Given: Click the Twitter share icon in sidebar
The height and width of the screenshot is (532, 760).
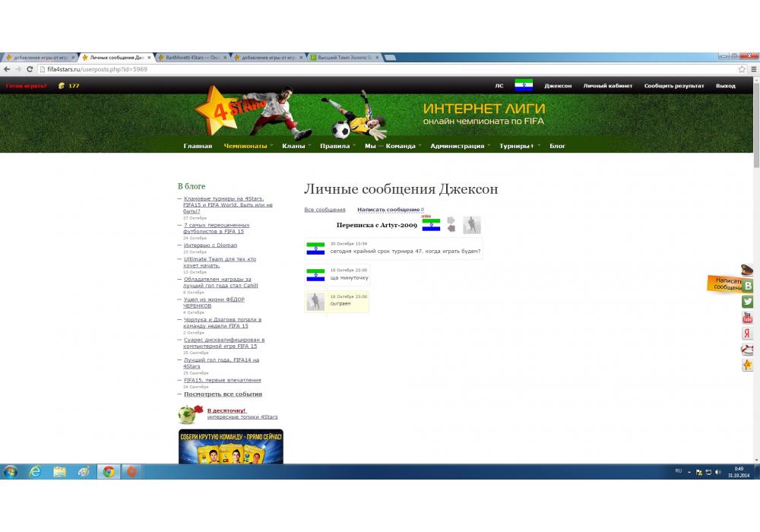Looking at the screenshot, I should coord(748,302).
